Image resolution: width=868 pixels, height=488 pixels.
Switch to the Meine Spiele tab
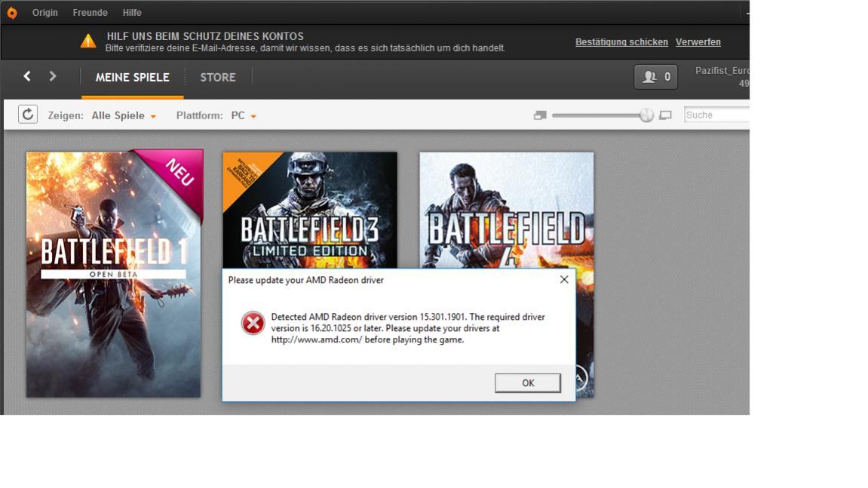pos(132,78)
